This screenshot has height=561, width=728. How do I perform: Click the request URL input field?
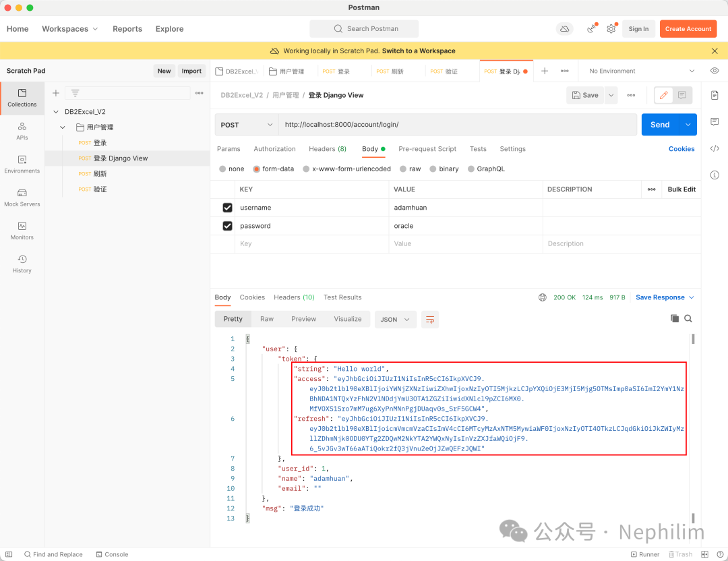(x=457, y=125)
